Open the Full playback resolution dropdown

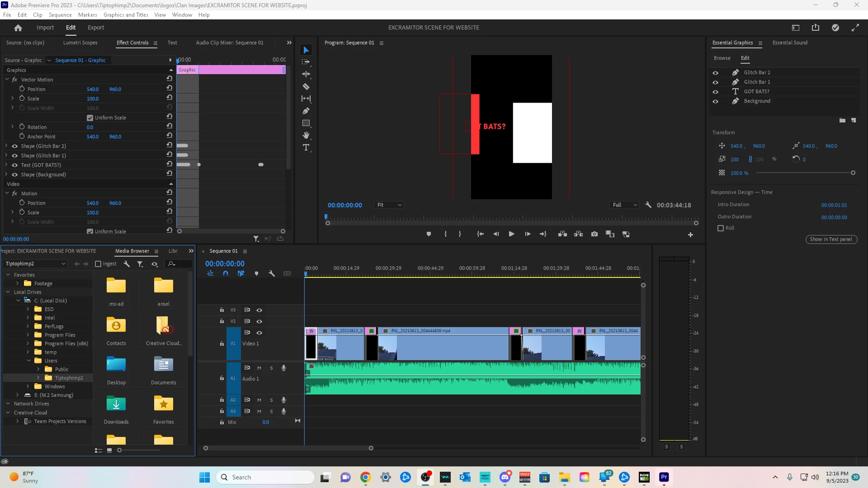pos(624,205)
